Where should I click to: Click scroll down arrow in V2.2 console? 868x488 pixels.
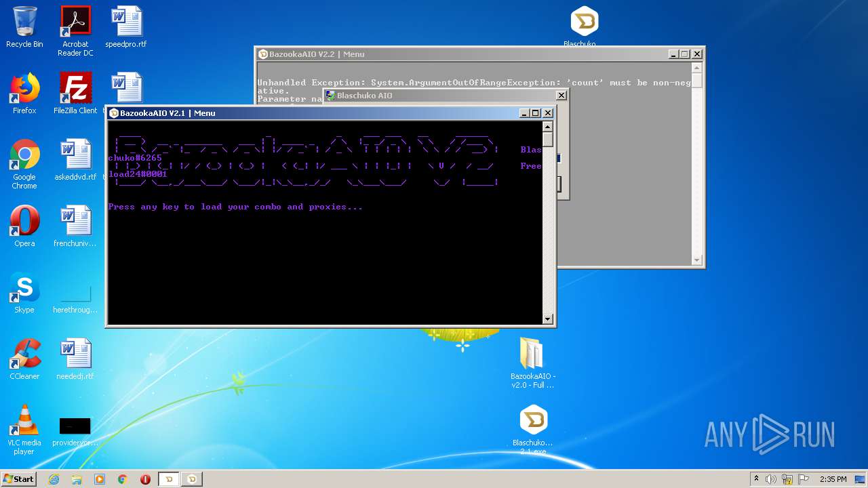pos(696,260)
